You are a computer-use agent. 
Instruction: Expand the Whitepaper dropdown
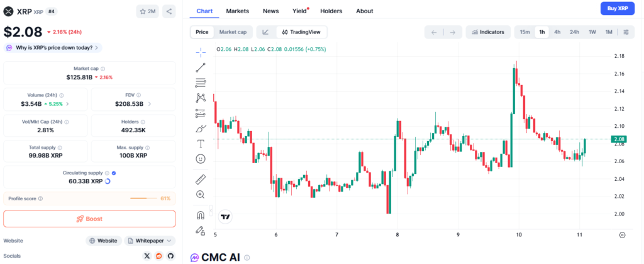coord(150,241)
